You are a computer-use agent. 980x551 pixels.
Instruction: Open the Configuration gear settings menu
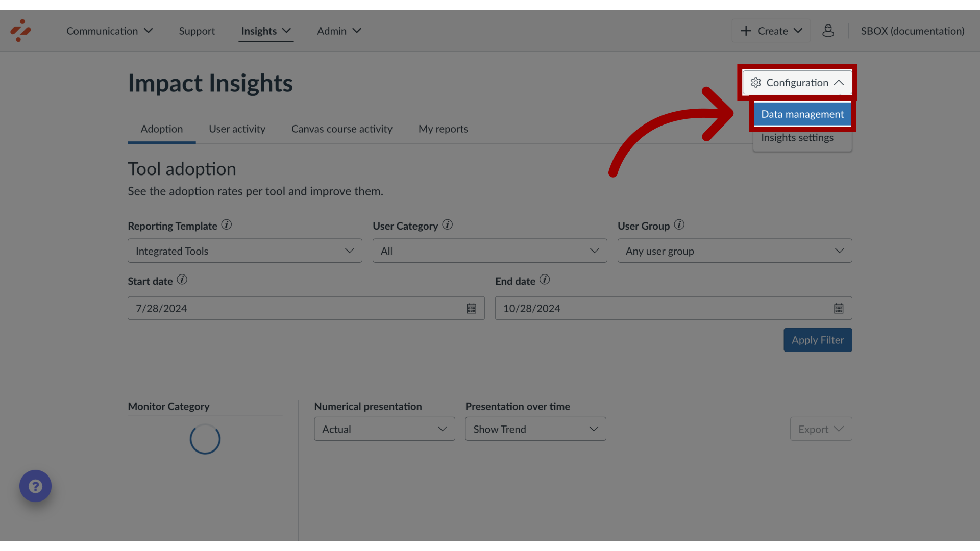click(797, 82)
